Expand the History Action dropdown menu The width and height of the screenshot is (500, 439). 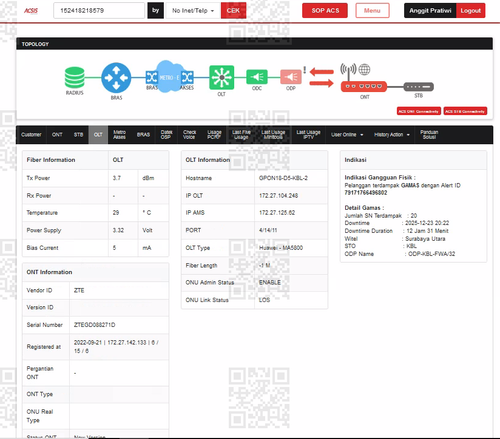(392, 135)
